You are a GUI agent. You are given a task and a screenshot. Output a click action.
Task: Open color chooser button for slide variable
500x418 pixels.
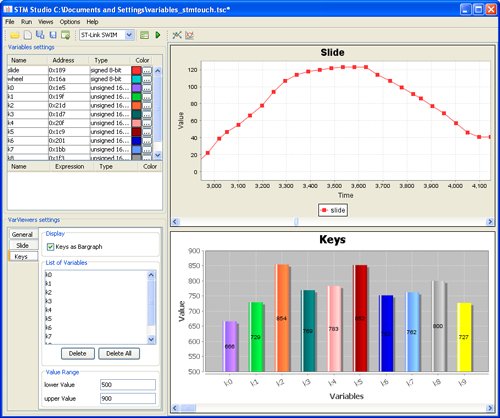[x=147, y=70]
